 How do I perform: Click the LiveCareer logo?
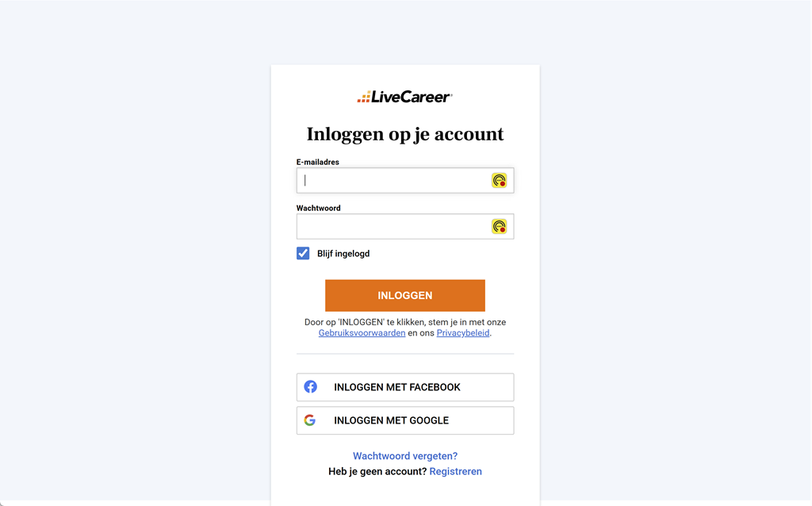click(404, 97)
